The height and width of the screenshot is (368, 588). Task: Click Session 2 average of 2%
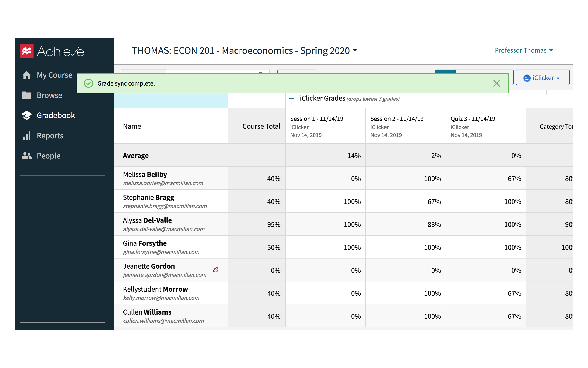point(436,156)
